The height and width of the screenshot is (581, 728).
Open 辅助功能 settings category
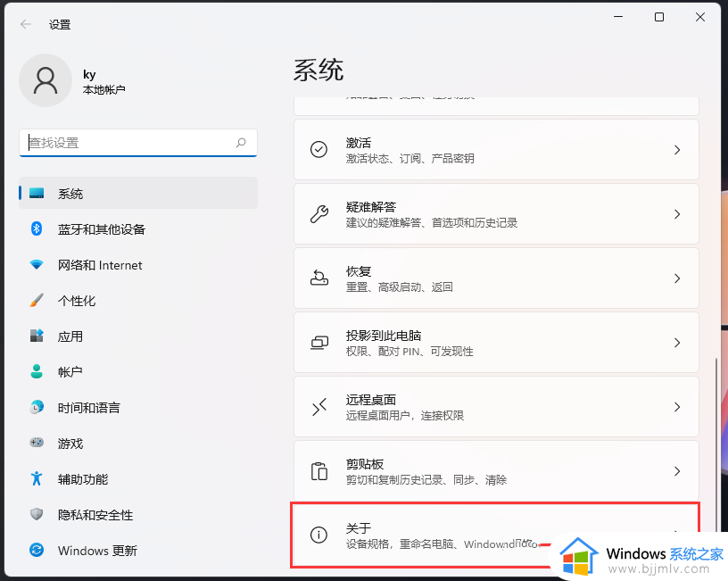pos(138,479)
